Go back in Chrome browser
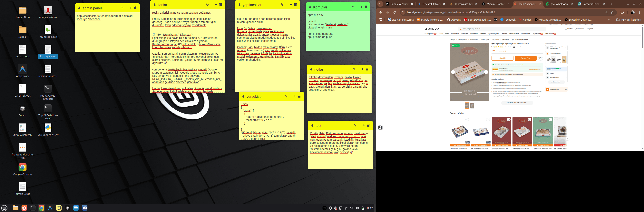 [380, 12]
